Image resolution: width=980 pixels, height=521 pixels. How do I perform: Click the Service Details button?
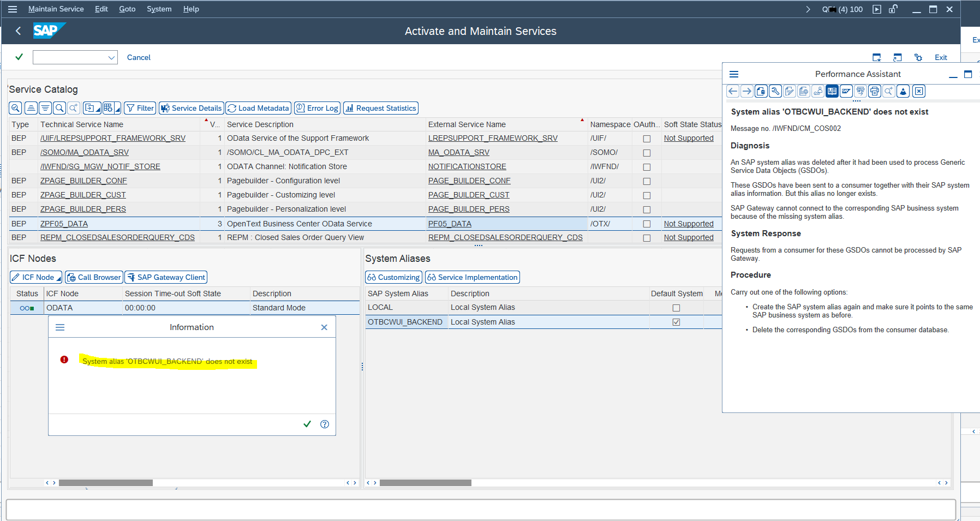point(191,108)
